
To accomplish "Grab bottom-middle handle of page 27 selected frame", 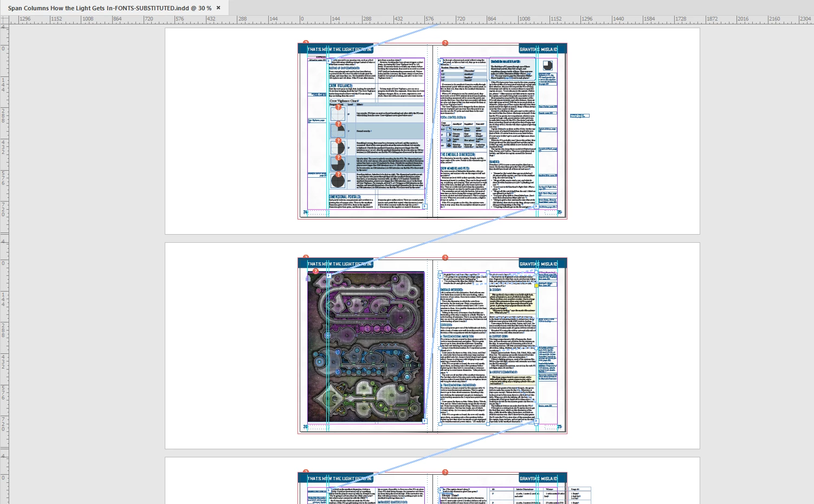I will tap(488, 423).
